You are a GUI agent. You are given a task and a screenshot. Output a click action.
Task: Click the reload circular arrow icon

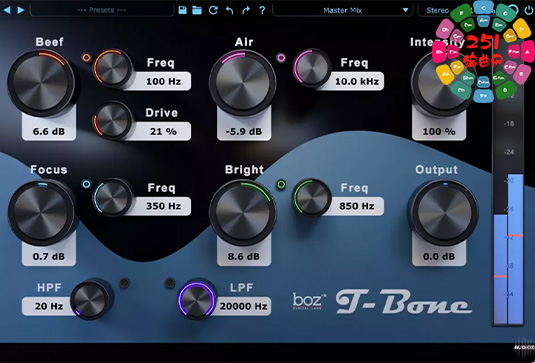[214, 10]
